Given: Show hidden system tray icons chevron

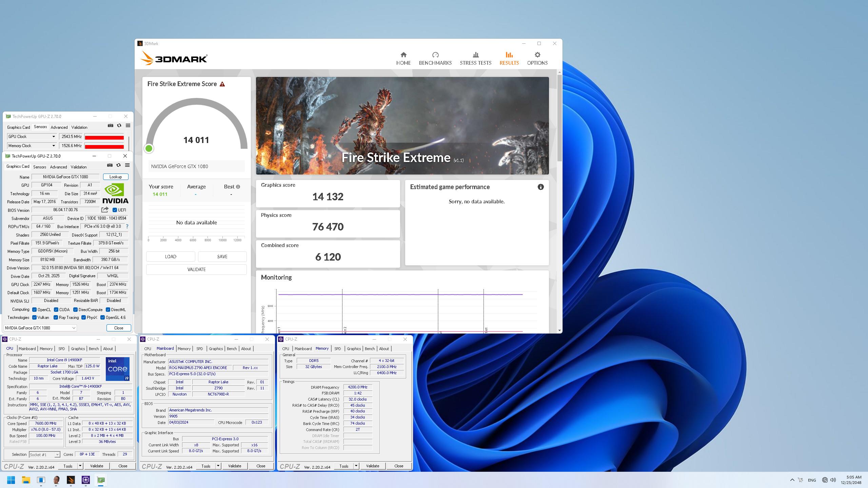Looking at the screenshot, I should tap(792, 480).
